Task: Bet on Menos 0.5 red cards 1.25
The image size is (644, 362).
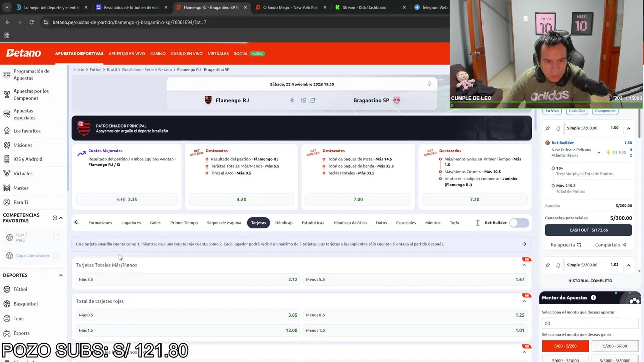Action: pyautogui.click(x=415, y=315)
